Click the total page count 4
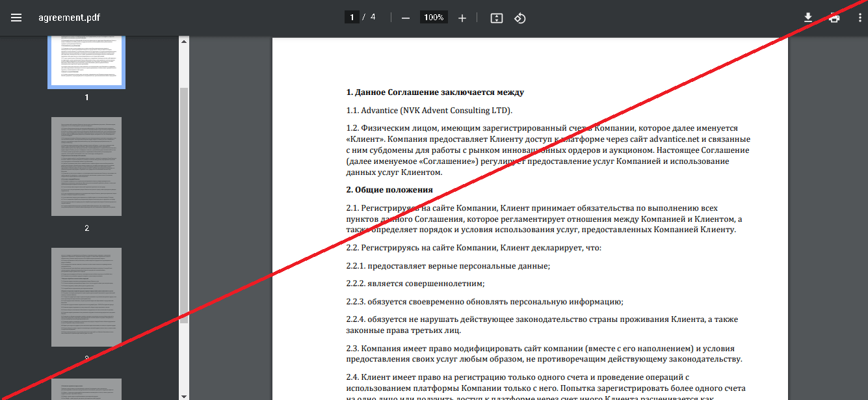This screenshot has height=400, width=868. (373, 17)
